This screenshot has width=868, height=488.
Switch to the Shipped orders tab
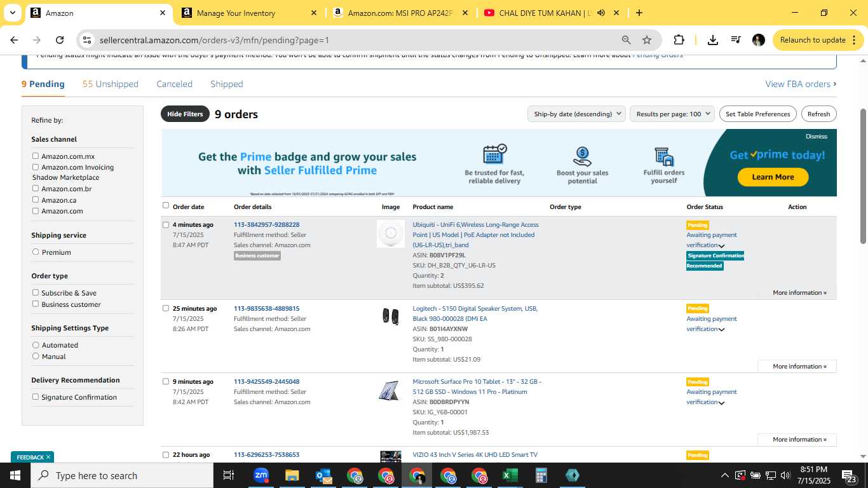227,84
